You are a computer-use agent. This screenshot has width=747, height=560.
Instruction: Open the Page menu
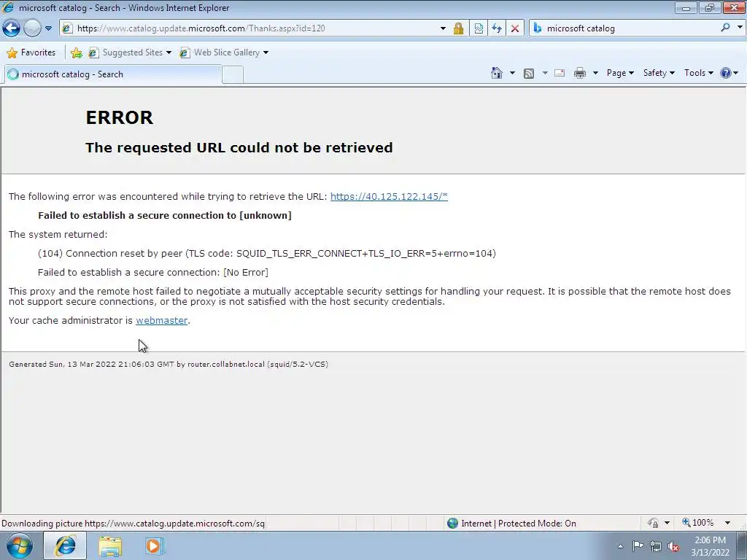click(620, 73)
